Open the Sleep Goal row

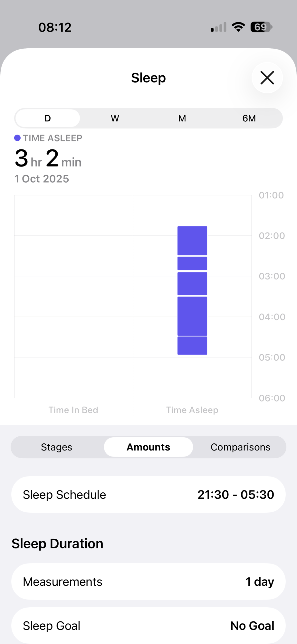(x=148, y=625)
